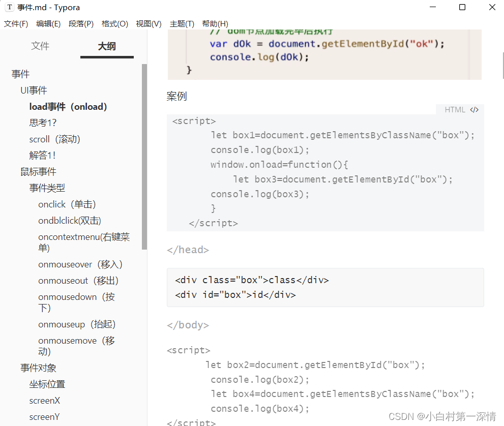Open the 格式(O) menu
Image resolution: width=504 pixels, height=426 pixels.
[115, 24]
